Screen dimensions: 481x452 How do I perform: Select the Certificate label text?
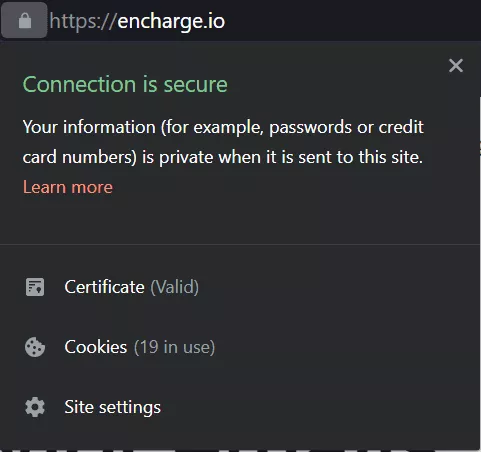(x=104, y=287)
